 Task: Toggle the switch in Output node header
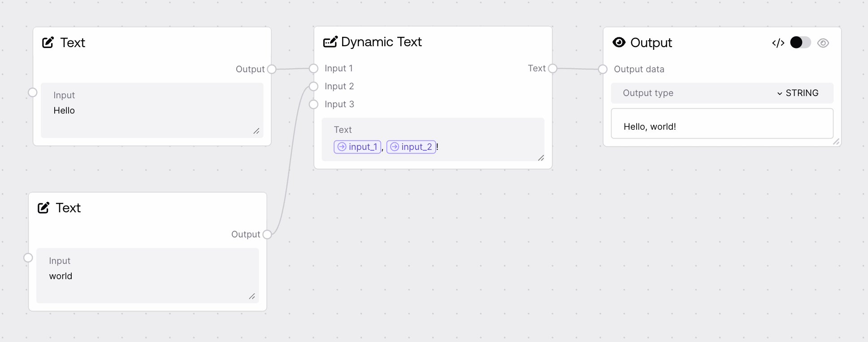click(x=800, y=43)
